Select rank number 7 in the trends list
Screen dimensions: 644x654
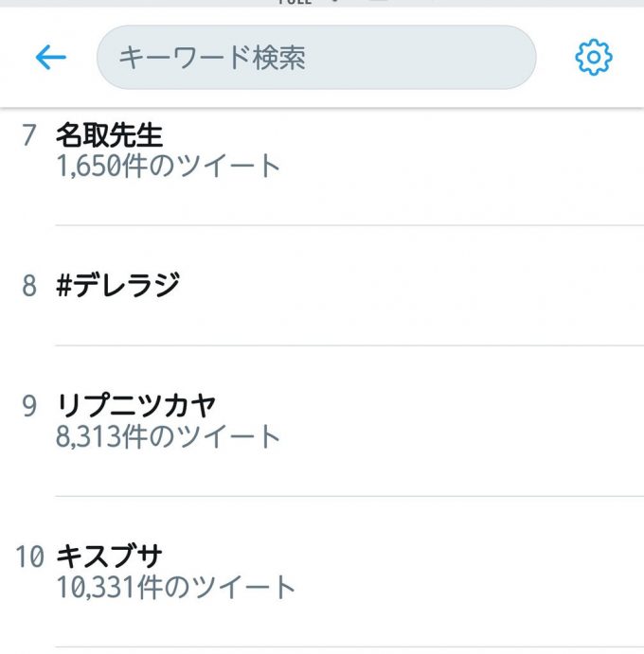(x=27, y=135)
